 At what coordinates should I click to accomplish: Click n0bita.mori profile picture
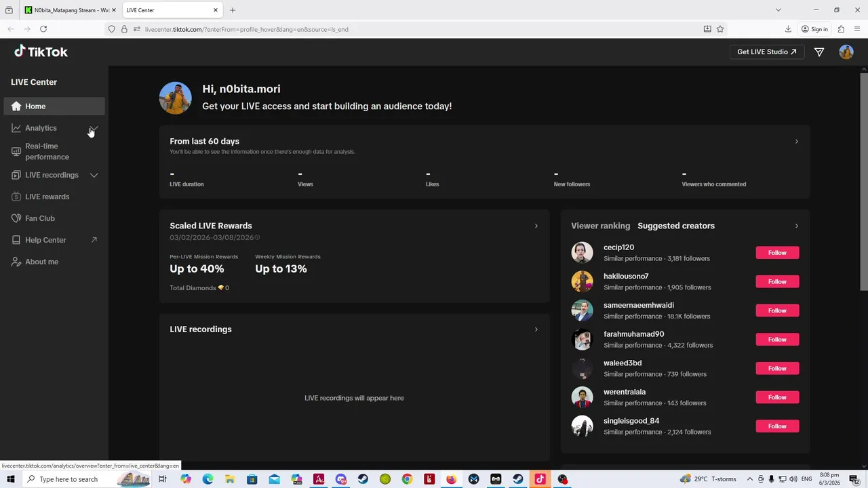click(175, 98)
